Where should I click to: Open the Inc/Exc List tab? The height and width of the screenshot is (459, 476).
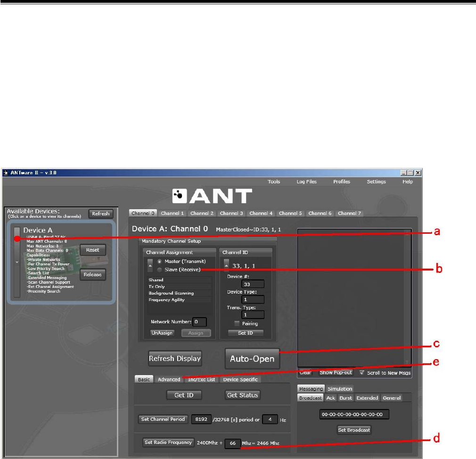point(201,379)
